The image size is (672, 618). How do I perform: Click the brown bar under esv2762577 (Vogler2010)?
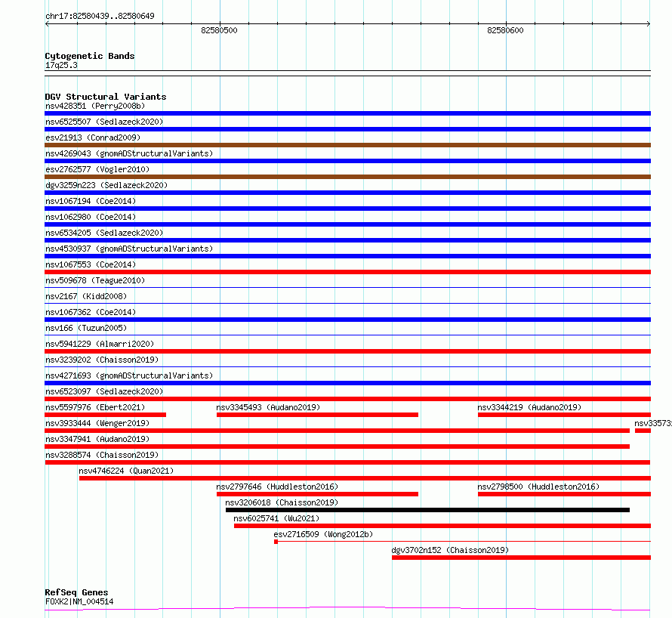(x=347, y=177)
